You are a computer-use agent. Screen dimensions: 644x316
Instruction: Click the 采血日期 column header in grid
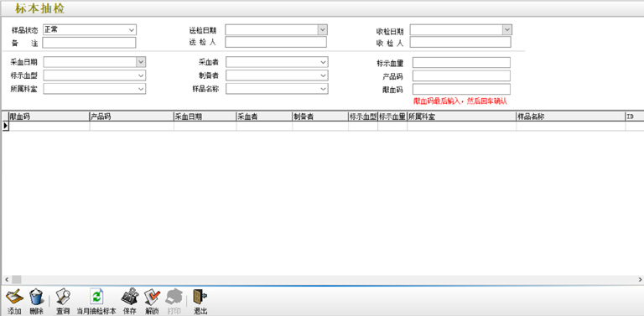tap(205, 117)
